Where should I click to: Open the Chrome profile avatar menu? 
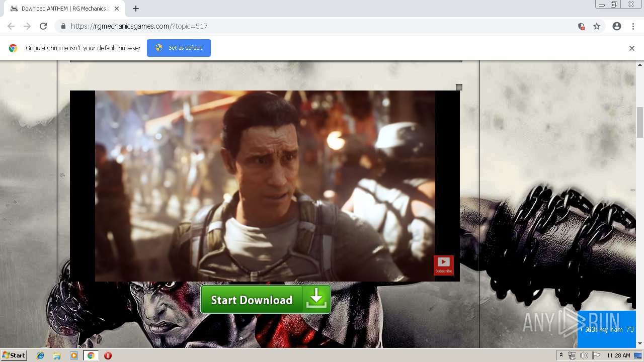pos(617,26)
